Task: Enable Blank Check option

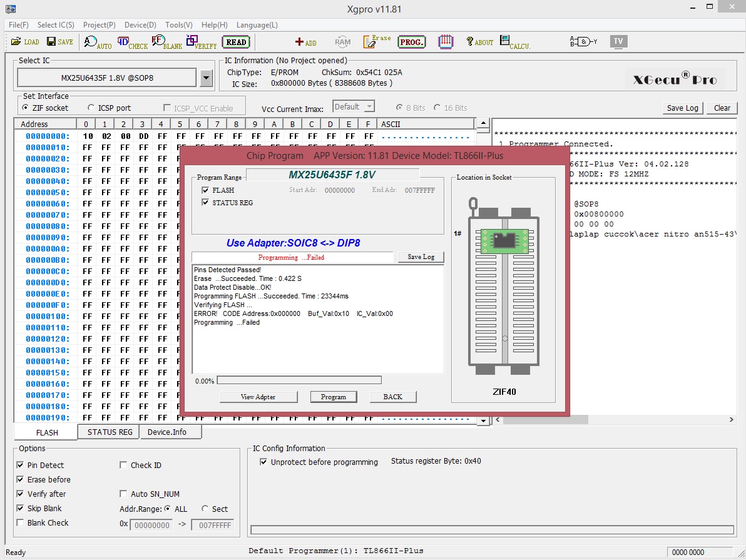Action: [x=20, y=522]
